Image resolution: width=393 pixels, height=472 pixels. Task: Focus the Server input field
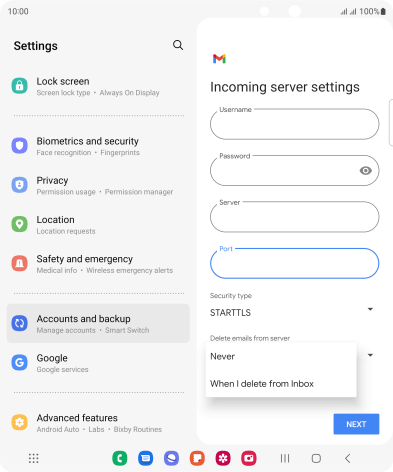pos(294,217)
